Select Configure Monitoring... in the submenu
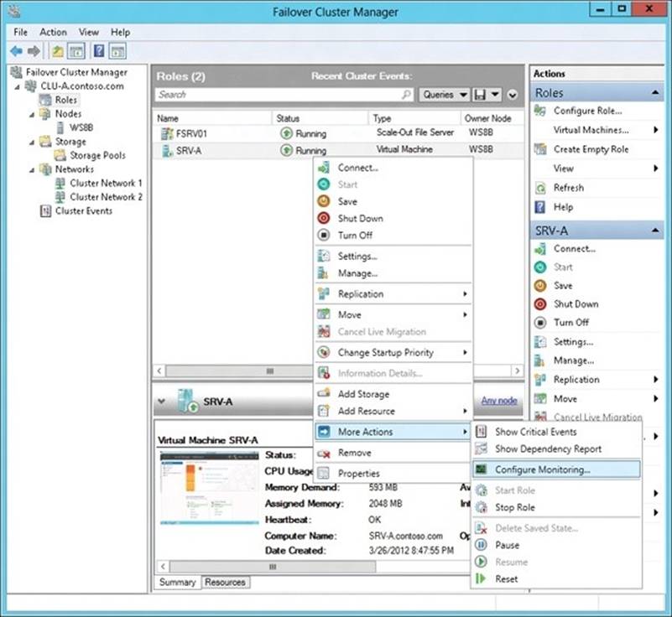 (556, 469)
